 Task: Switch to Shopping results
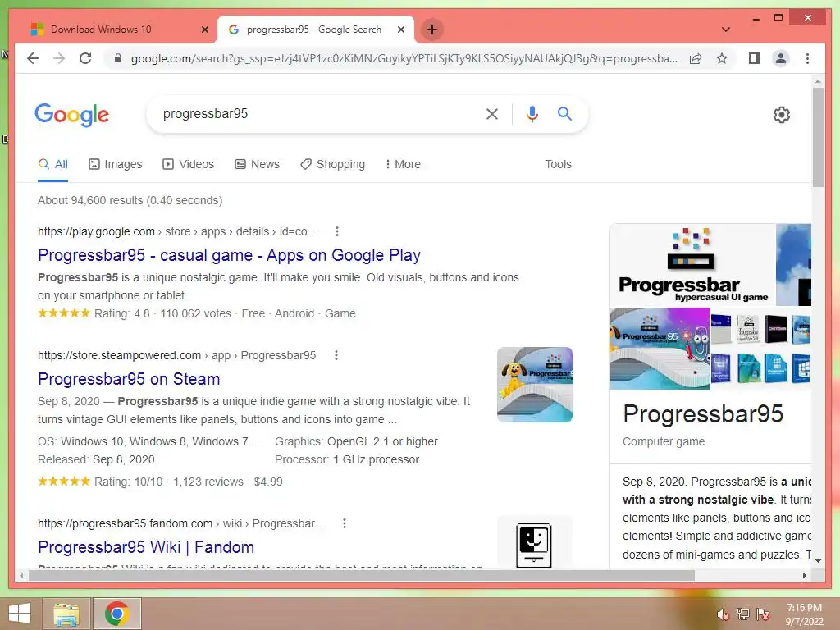coord(333,164)
